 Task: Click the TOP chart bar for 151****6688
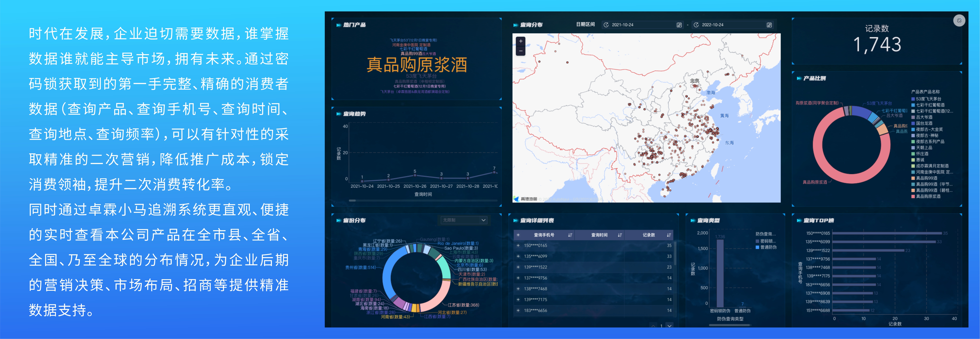click(x=851, y=310)
